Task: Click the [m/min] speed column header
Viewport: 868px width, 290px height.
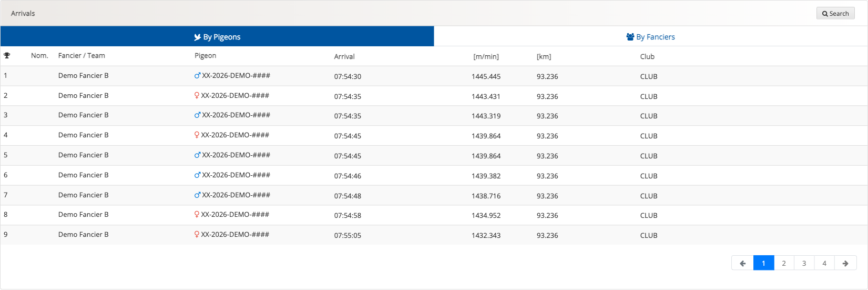Action: 486,57
